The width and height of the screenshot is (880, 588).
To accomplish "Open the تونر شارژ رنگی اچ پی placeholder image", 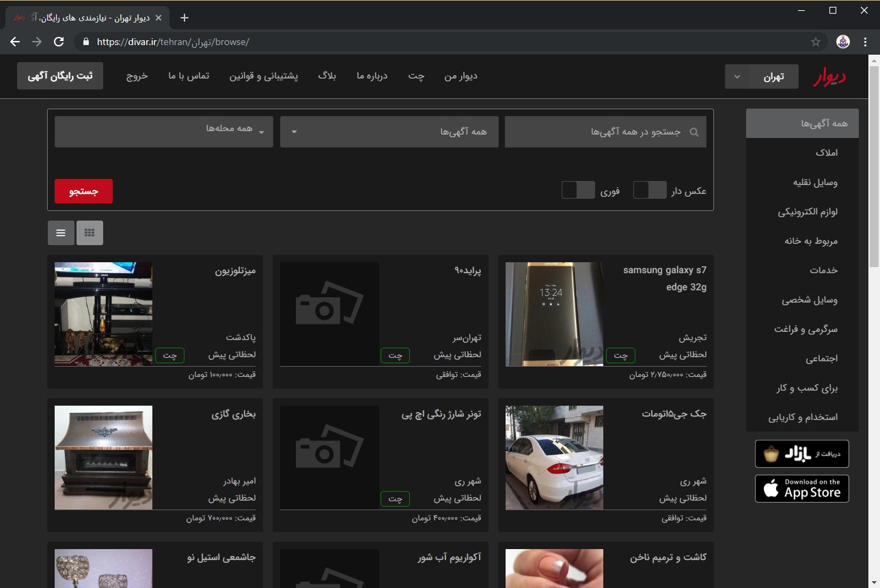I will point(329,458).
